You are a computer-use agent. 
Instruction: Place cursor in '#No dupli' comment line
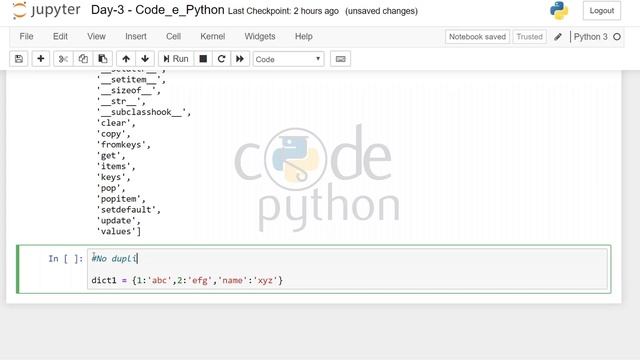pyautogui.click(x=114, y=258)
